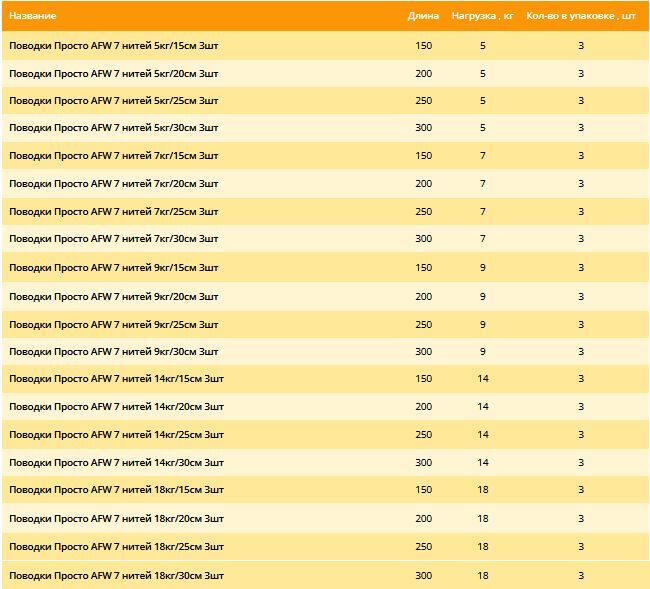The width and height of the screenshot is (650, 589).
Task: Select row Поводки Просто AFW 18кг/20см 3шт
Action: point(325,519)
